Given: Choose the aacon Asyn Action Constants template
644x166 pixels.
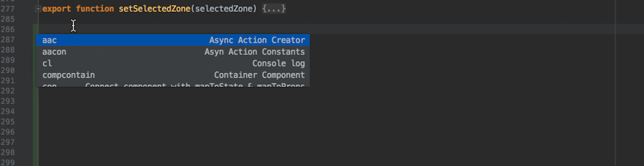Looking at the screenshot, I should (x=173, y=52).
